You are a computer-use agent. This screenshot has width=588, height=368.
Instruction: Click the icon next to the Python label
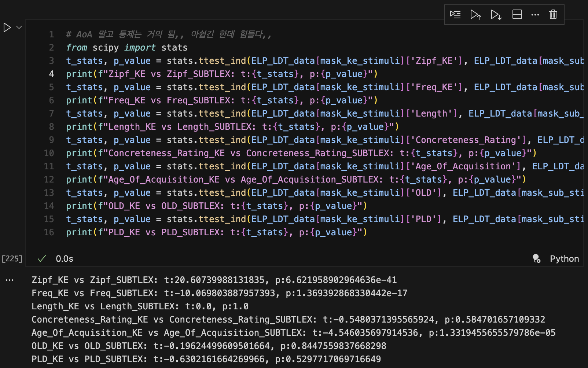(x=536, y=259)
